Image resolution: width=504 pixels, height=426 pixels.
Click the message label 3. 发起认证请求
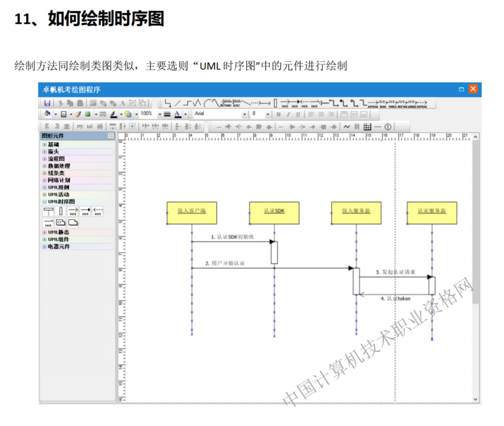tap(396, 272)
